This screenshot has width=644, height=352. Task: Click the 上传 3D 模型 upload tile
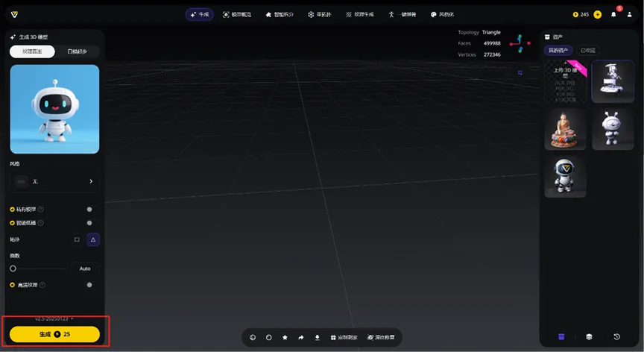click(566, 81)
